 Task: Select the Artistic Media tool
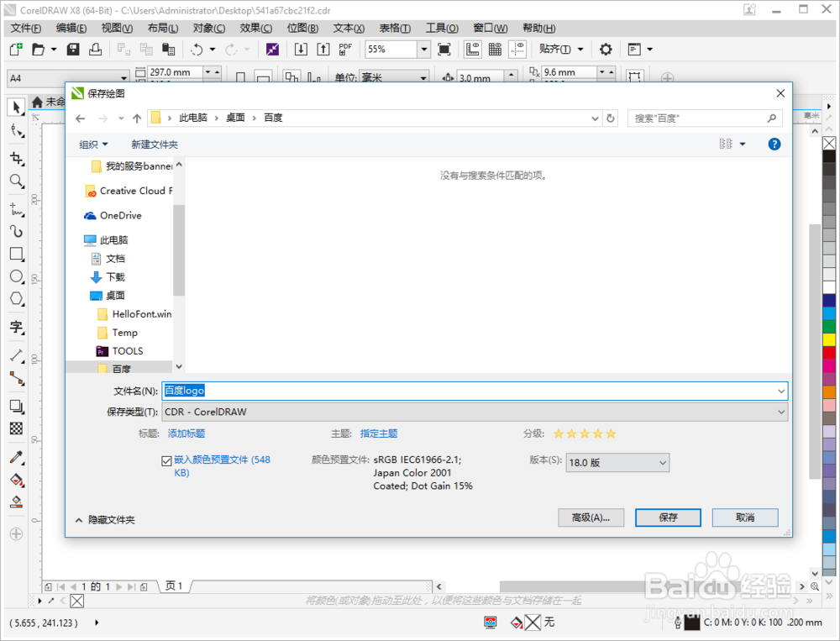pos(17,231)
